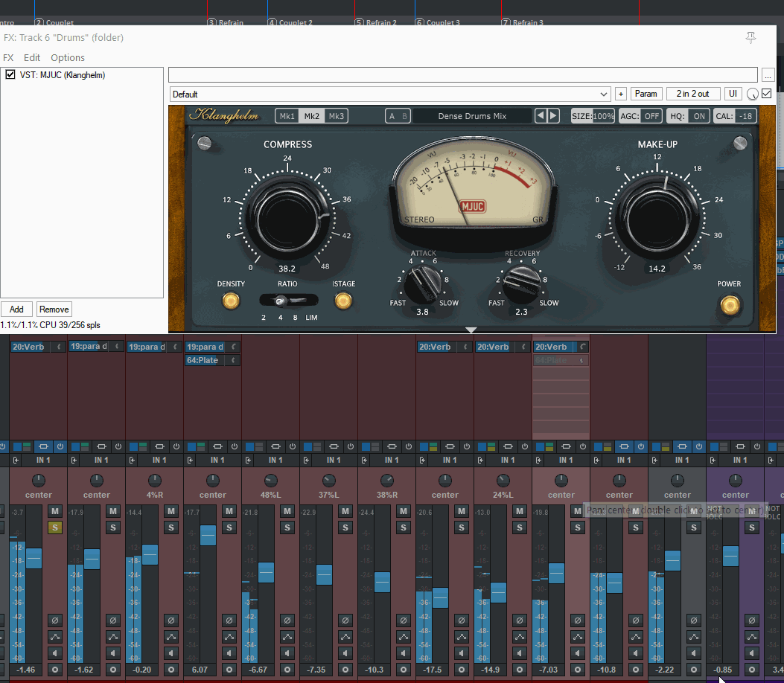
Task: Select next preset arrow beside Dense Drums Mix
Action: click(x=553, y=115)
